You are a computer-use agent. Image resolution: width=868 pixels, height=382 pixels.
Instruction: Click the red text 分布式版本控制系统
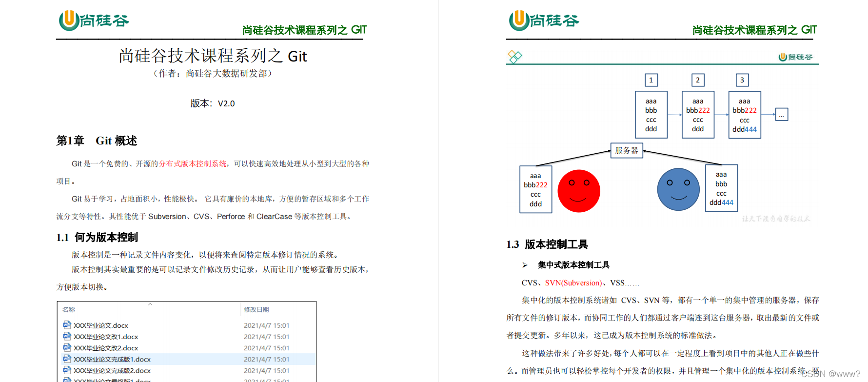click(193, 164)
